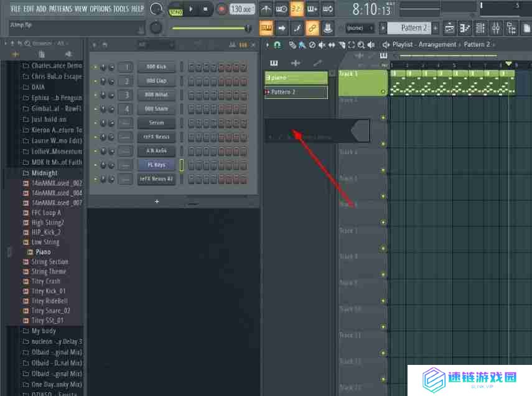The width and height of the screenshot is (532, 396).
Task: Open the FILE menu
Action: [16, 9]
